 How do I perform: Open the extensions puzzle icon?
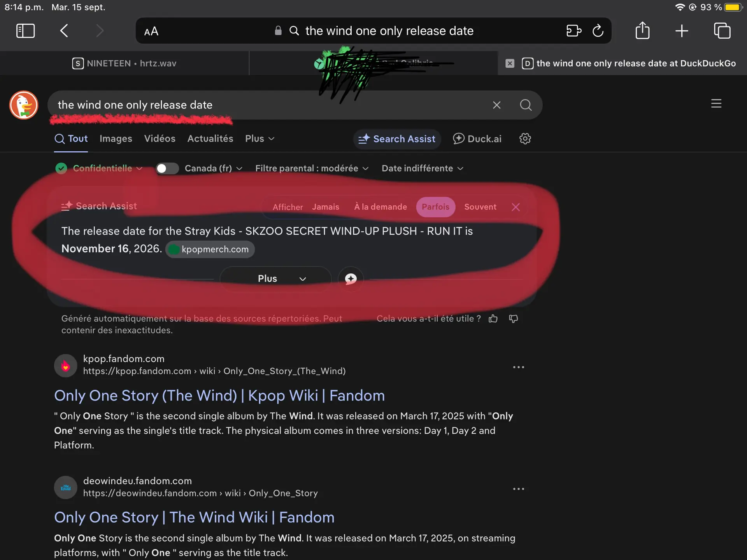click(573, 31)
